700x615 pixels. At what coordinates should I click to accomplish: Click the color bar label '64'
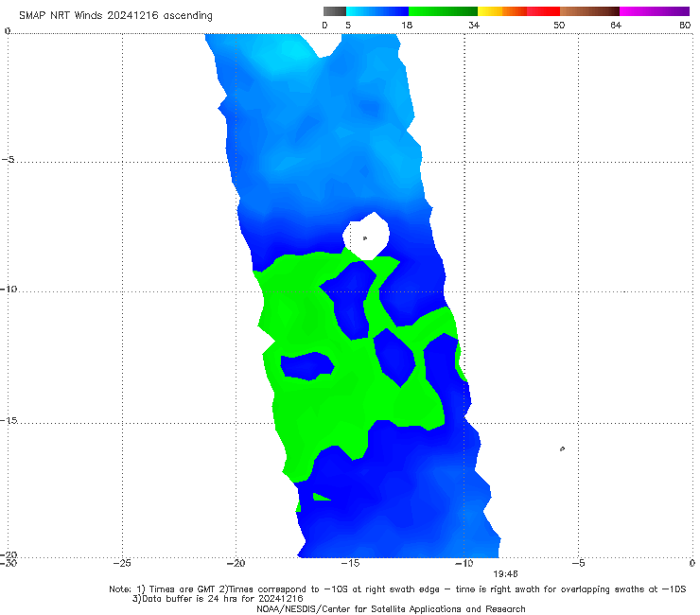tap(616, 25)
